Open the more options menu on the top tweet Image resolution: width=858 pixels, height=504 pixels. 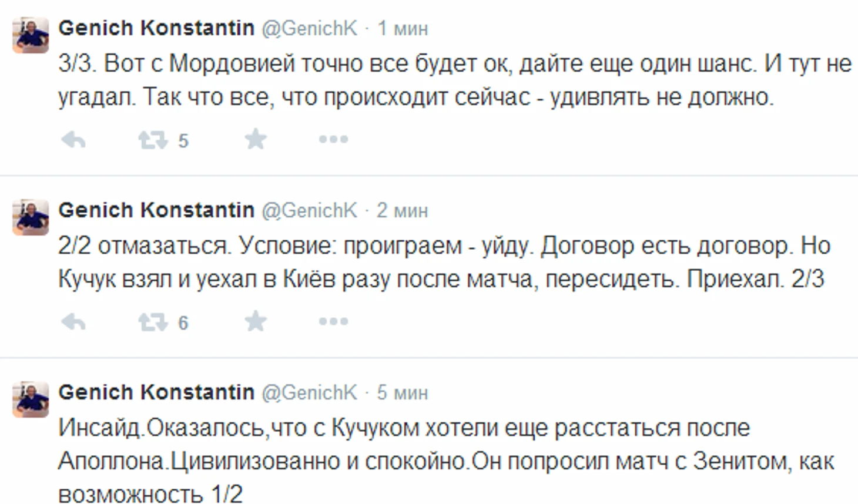pos(333,139)
